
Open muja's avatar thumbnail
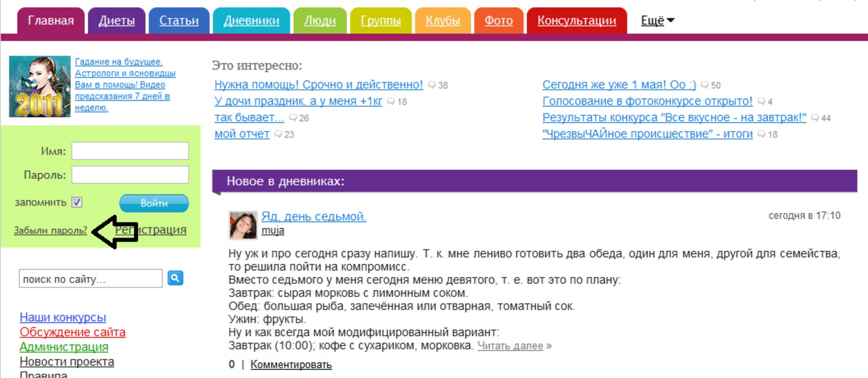(x=243, y=225)
